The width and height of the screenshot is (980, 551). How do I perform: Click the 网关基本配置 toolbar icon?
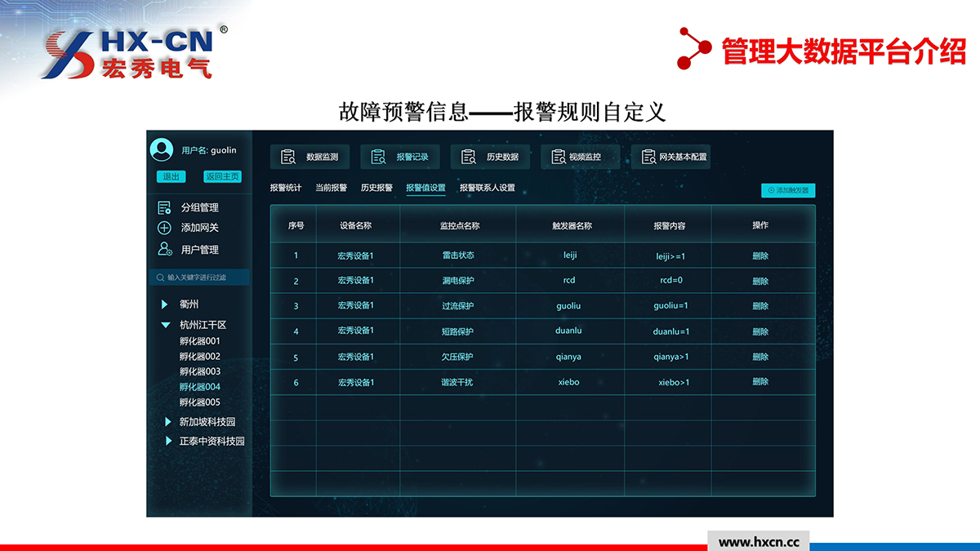click(648, 157)
